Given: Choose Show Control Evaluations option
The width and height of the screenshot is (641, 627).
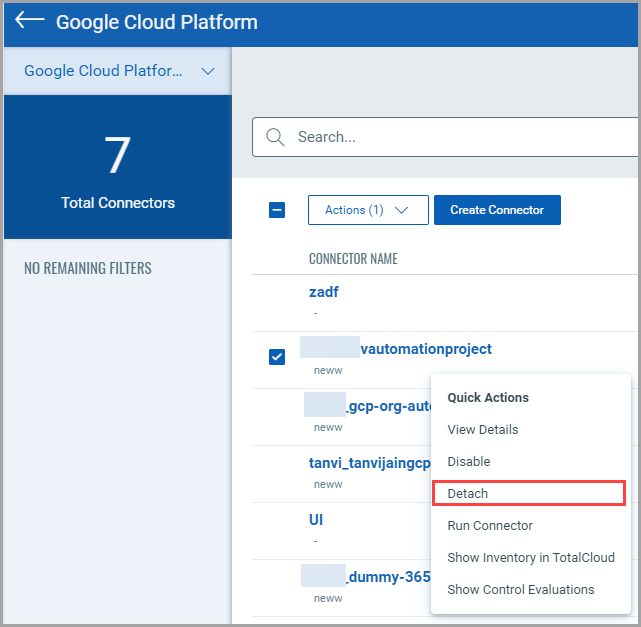Looking at the screenshot, I should pyautogui.click(x=520, y=590).
